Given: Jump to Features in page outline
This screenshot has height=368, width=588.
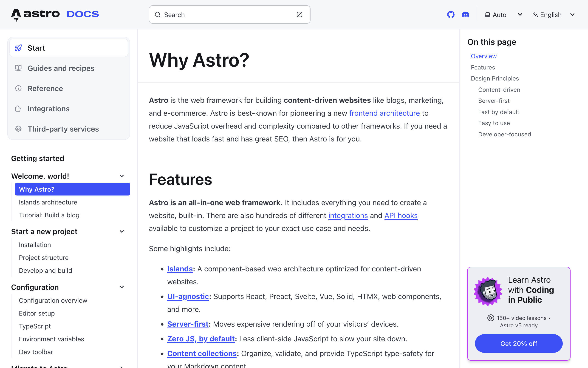Looking at the screenshot, I should (483, 67).
